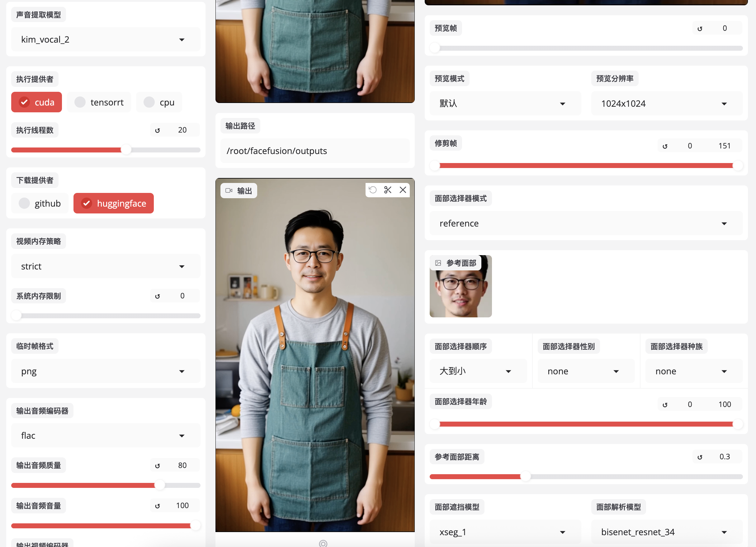Click the 执行线程数 number box showing 20

(182, 130)
